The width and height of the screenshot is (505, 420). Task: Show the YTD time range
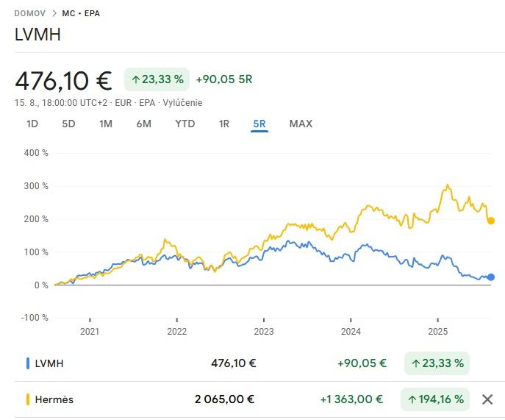(185, 124)
